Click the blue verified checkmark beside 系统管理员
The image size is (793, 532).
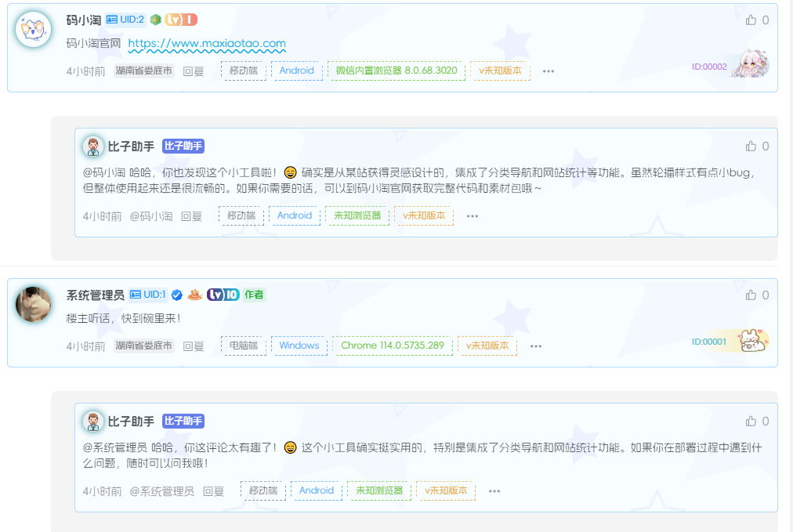click(x=176, y=295)
